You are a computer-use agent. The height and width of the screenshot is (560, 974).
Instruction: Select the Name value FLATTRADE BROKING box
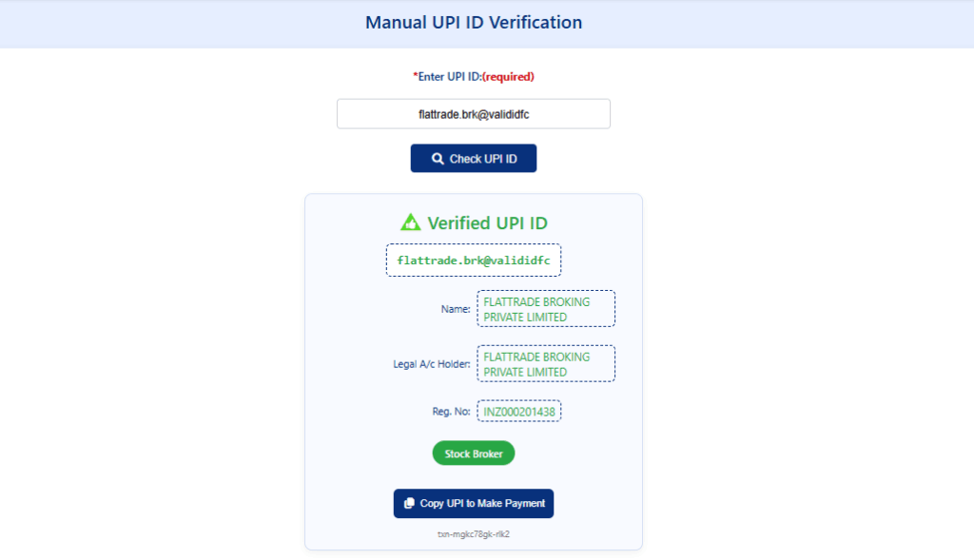click(545, 309)
